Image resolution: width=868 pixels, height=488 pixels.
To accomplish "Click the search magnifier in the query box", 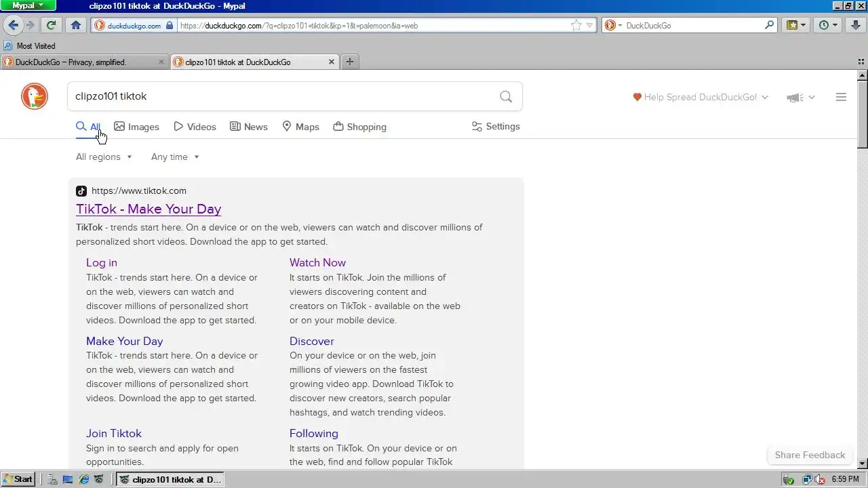I will (506, 96).
